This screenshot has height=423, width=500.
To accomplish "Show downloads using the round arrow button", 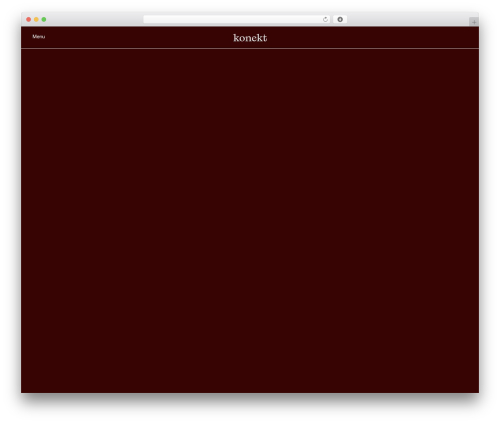I will (340, 19).
